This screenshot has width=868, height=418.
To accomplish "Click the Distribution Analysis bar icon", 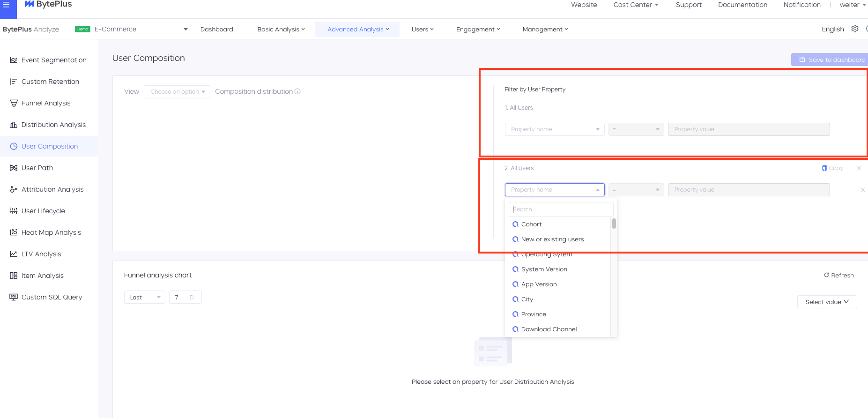I will [14, 125].
